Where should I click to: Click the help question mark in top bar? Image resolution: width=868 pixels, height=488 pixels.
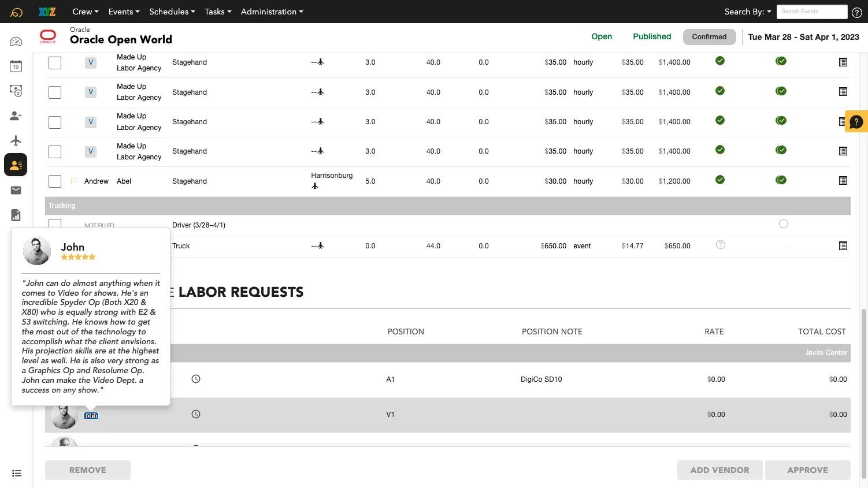click(x=857, y=12)
